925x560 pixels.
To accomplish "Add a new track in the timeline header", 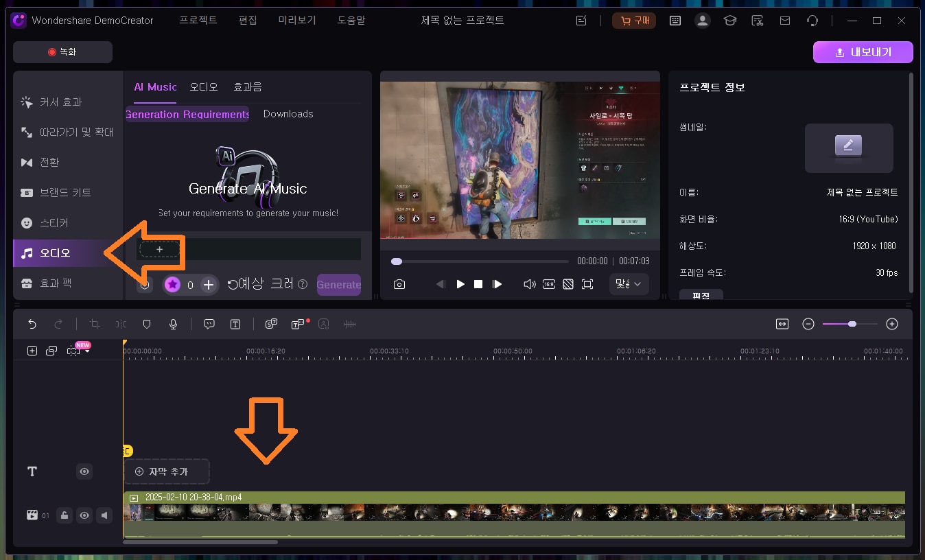I will coord(32,351).
